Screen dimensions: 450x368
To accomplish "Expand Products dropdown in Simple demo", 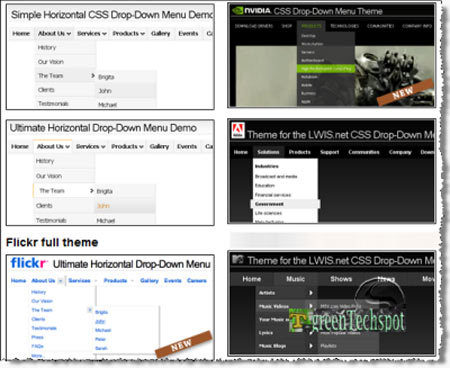I will coord(128,33).
